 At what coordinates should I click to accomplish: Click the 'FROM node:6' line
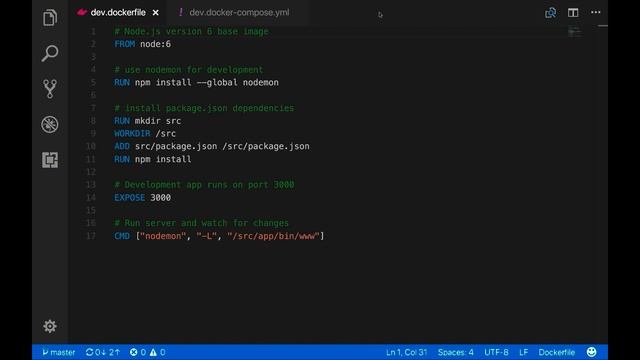pos(142,44)
